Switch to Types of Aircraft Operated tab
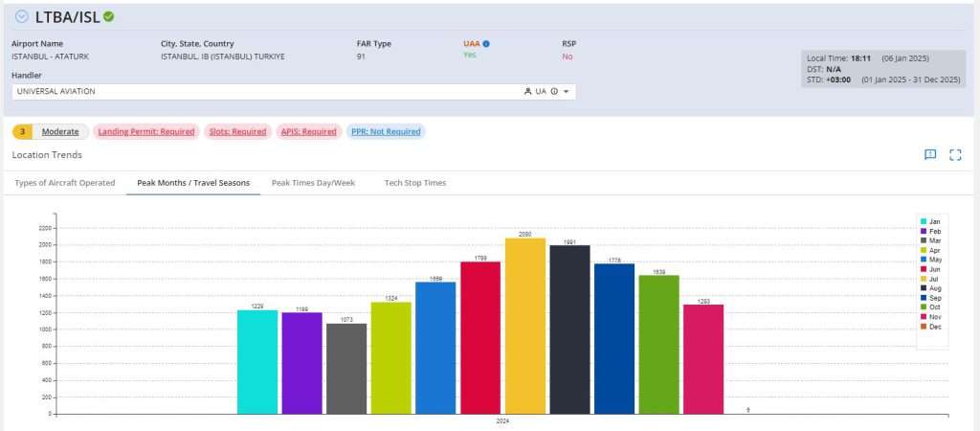Image resolution: width=980 pixels, height=431 pixels. pos(65,182)
